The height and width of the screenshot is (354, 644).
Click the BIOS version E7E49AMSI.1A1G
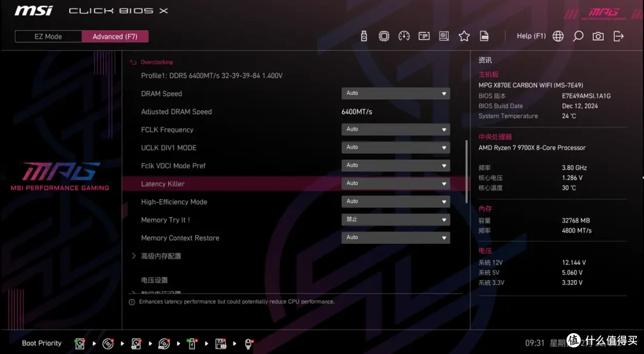pyautogui.click(x=586, y=96)
